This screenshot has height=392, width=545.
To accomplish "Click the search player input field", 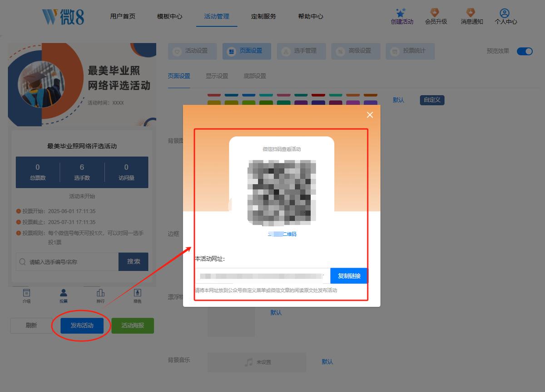I will pyautogui.click(x=67, y=262).
